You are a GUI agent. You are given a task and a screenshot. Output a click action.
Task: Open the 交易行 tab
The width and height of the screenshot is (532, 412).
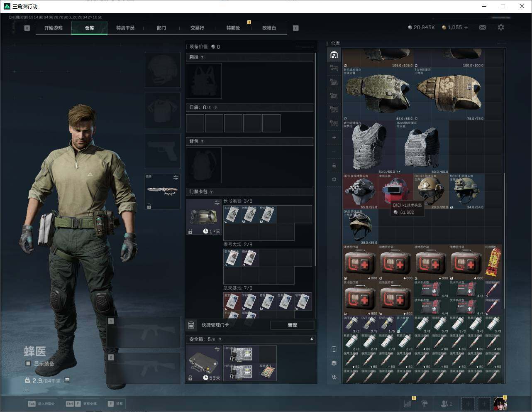tap(197, 28)
